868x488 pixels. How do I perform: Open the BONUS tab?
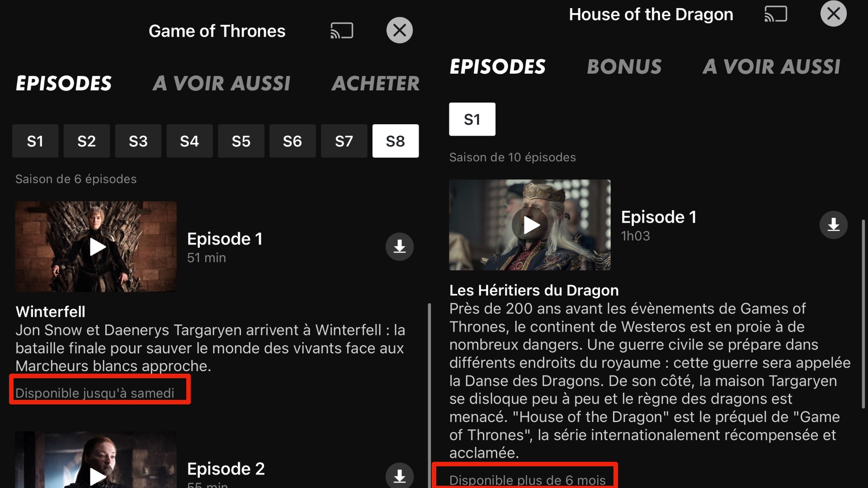point(624,67)
